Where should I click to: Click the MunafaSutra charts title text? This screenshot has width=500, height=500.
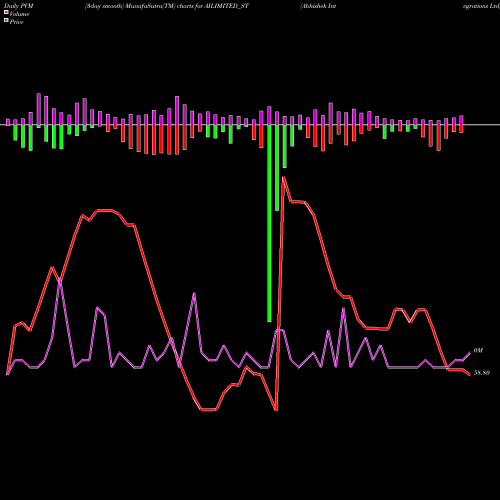click(167, 6)
